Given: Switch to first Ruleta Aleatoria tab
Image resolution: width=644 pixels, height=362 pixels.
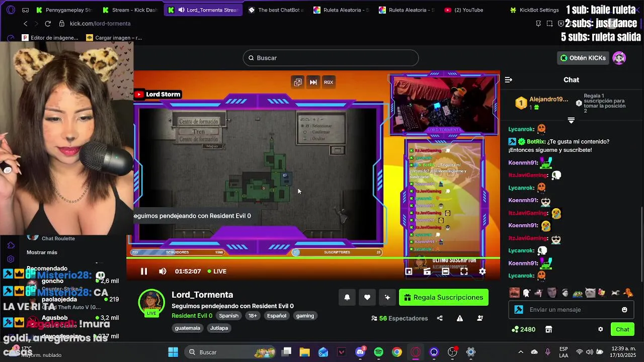Looking at the screenshot, I should point(341,10).
